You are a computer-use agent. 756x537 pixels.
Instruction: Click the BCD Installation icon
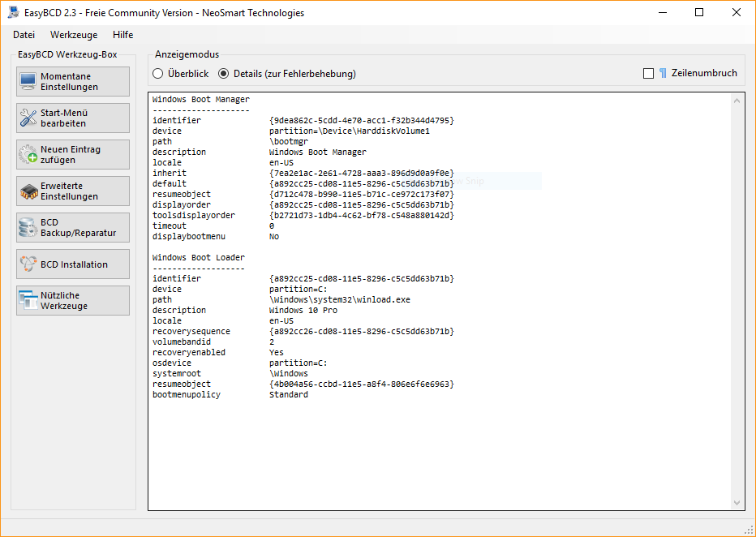click(28, 264)
